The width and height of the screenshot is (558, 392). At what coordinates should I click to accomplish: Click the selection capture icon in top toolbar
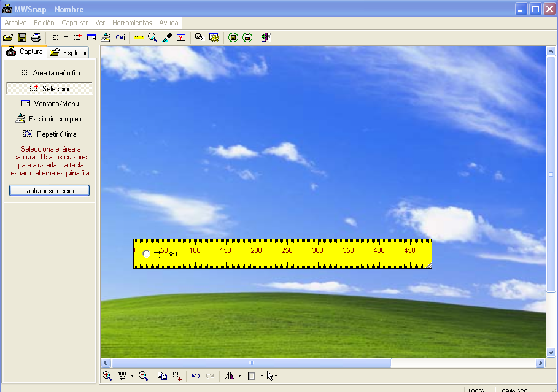coord(77,37)
